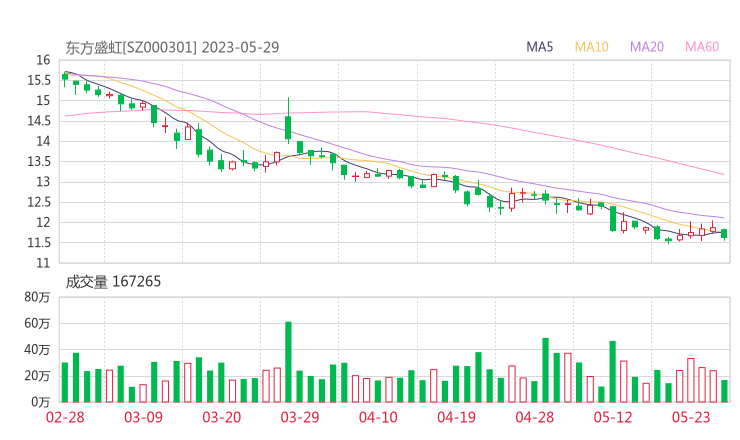Screen dimensions: 740x440
Task: Click the chart title 东方盛虹[SZ000301] 2023-05-29
Action: pos(172,47)
